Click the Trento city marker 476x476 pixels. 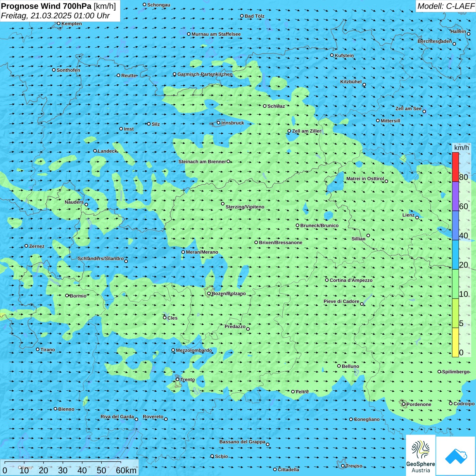(x=177, y=379)
